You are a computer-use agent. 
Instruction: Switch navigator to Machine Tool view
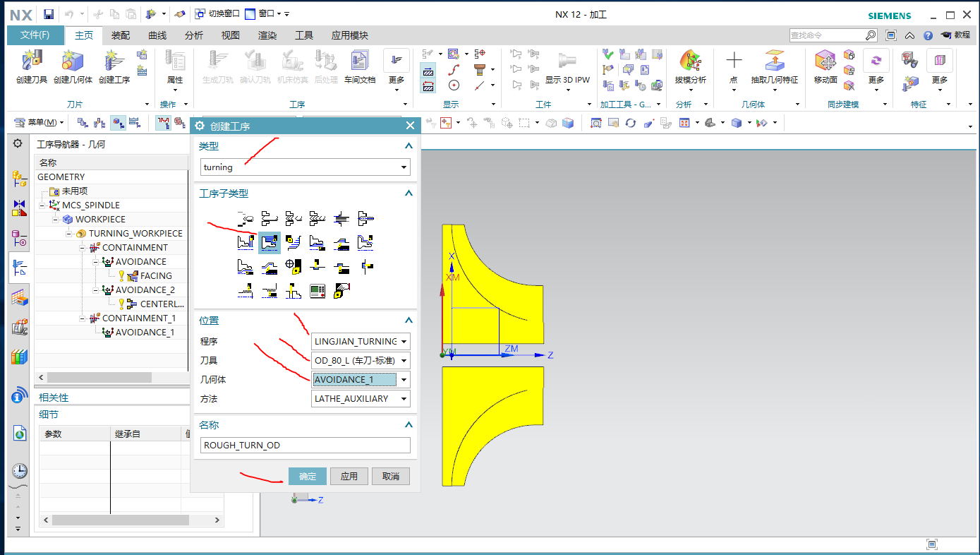(99, 123)
